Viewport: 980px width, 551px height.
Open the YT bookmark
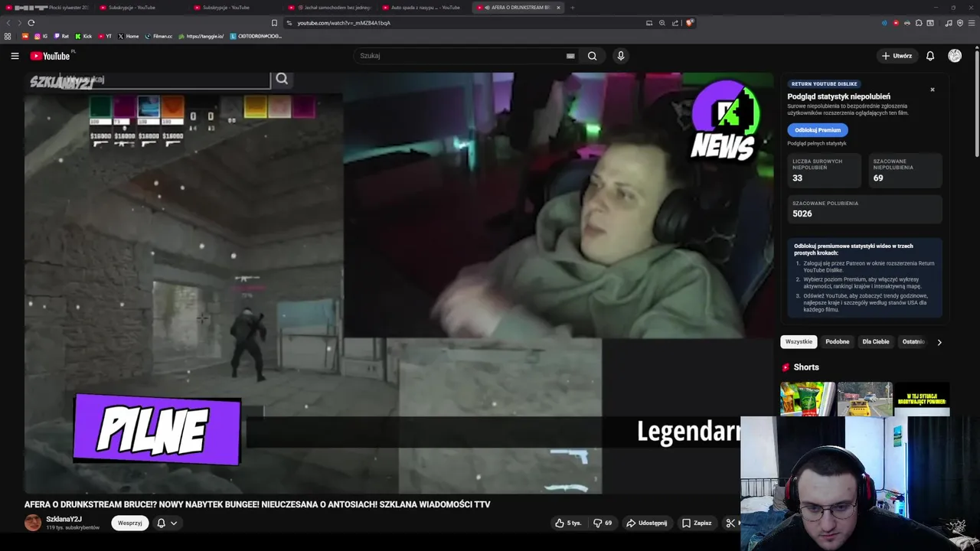coord(105,36)
